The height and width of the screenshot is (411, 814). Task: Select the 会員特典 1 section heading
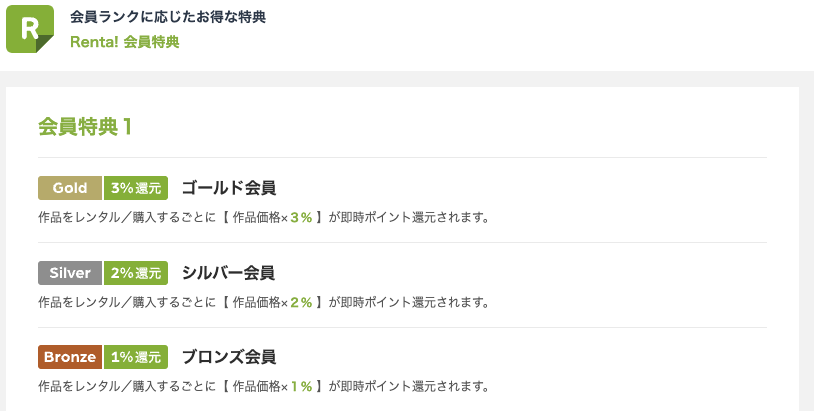[x=85, y=127]
